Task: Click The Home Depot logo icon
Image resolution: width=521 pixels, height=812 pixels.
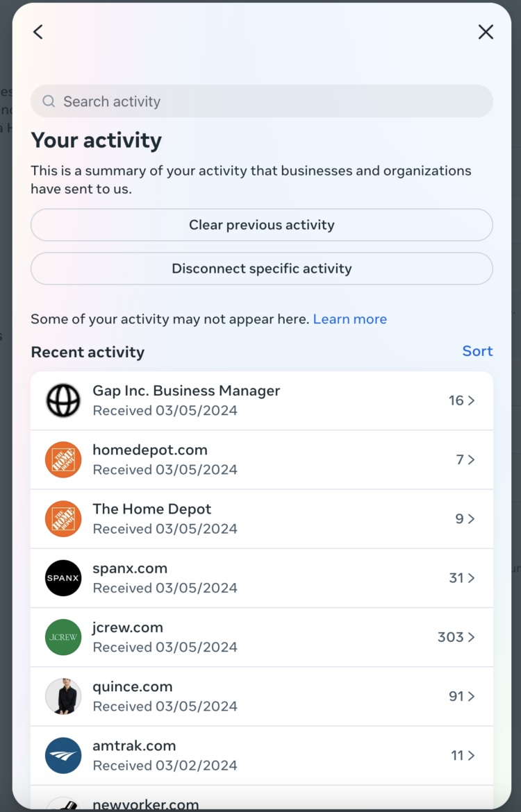Action: coord(63,519)
